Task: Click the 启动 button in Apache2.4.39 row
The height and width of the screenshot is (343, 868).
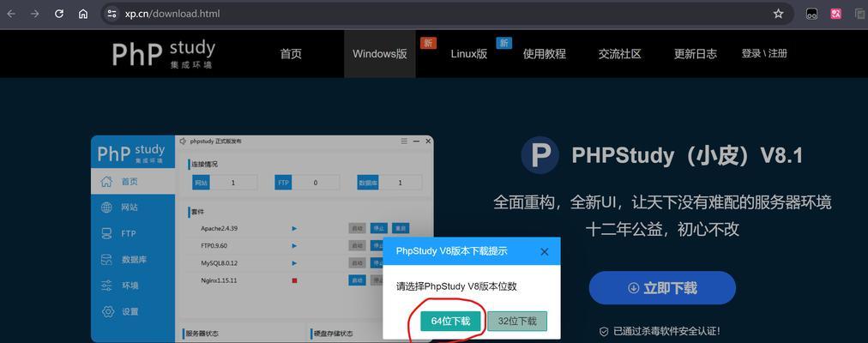Action: [357, 228]
